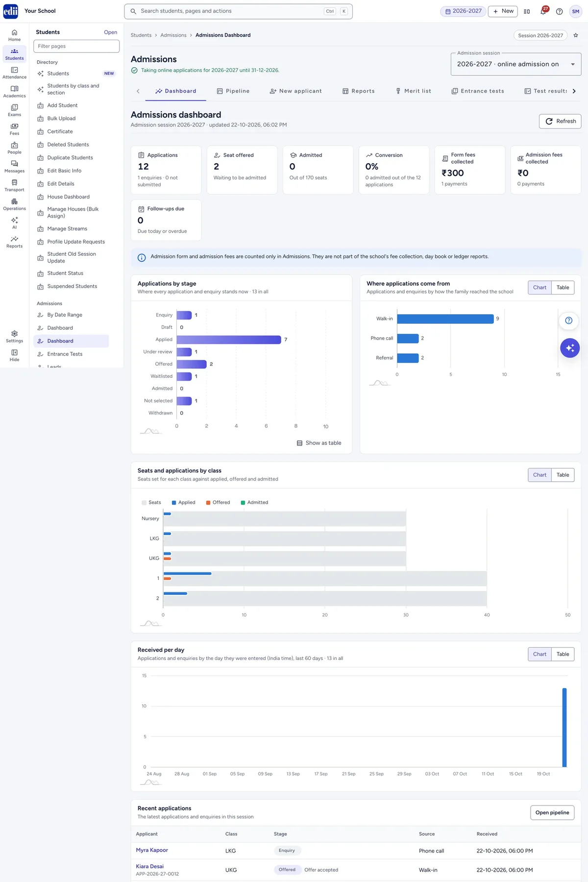
Task: Click the edii logo
Action: (x=10, y=11)
